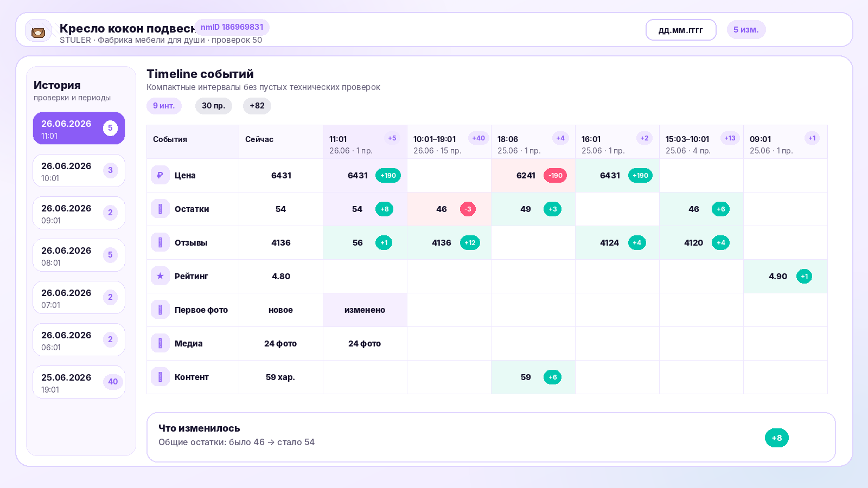Click the +82 filter chip
Viewport: 868px width, 488px height.
click(x=257, y=106)
